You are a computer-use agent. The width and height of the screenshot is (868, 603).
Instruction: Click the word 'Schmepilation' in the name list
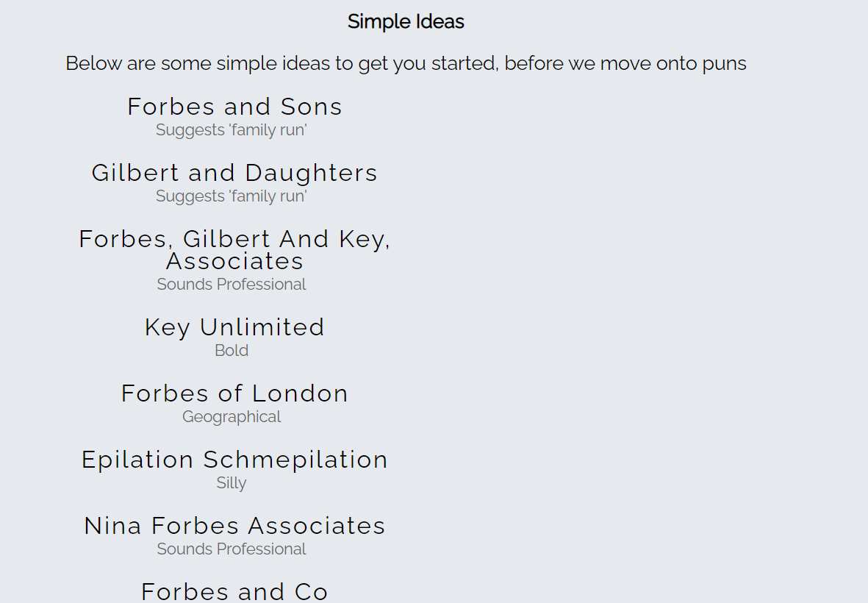tap(295, 460)
